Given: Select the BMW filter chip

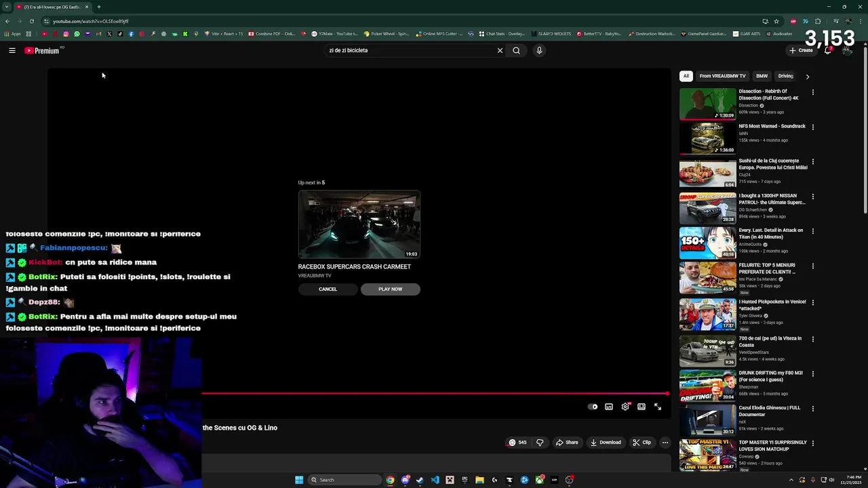Looking at the screenshot, I should click(x=762, y=76).
